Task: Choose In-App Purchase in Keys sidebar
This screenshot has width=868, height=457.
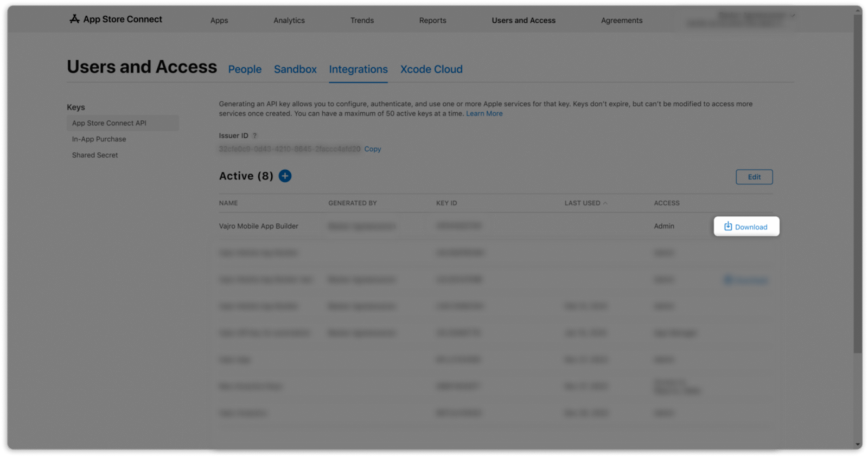Action: [99, 139]
